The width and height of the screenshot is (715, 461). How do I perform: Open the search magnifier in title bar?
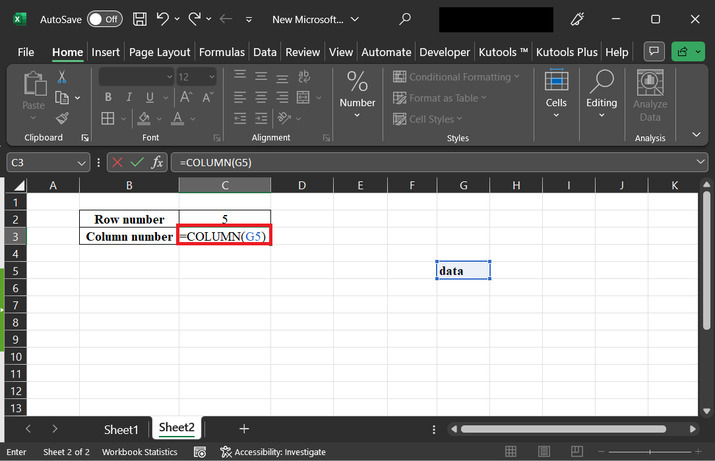tap(404, 19)
